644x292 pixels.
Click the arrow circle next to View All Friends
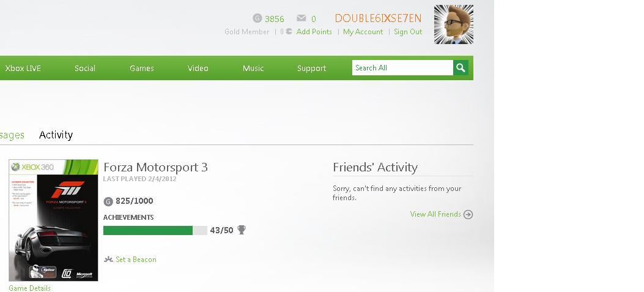(468, 214)
